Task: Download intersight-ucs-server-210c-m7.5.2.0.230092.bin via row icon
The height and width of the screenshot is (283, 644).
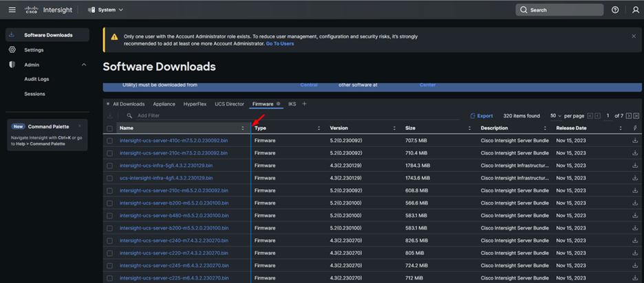Action: (635, 153)
